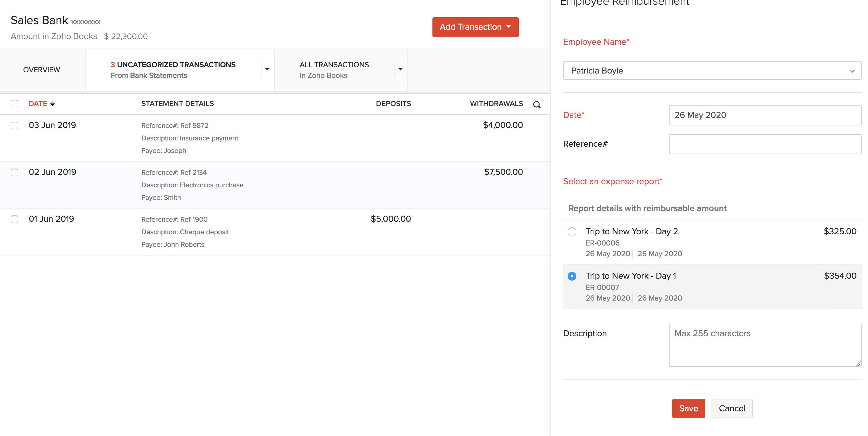Open the Add Transaction dropdown caret
Viewport: 868px width, 436px height.
click(509, 27)
